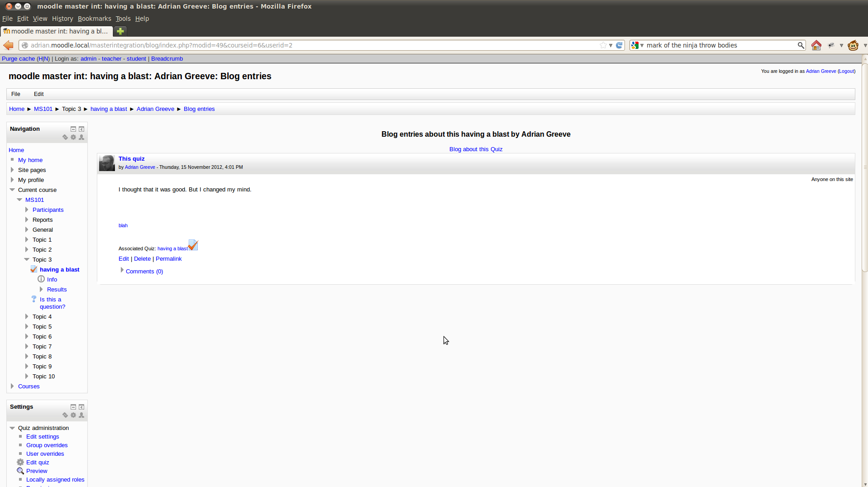Image resolution: width=868 pixels, height=487 pixels.
Task: Open the new tab plus button
Action: click(x=120, y=31)
